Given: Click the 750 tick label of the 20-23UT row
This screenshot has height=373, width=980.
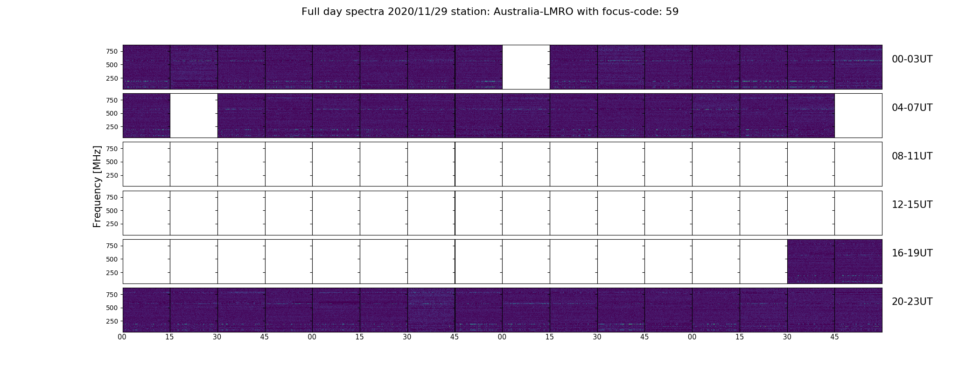Looking at the screenshot, I should click(x=112, y=295).
